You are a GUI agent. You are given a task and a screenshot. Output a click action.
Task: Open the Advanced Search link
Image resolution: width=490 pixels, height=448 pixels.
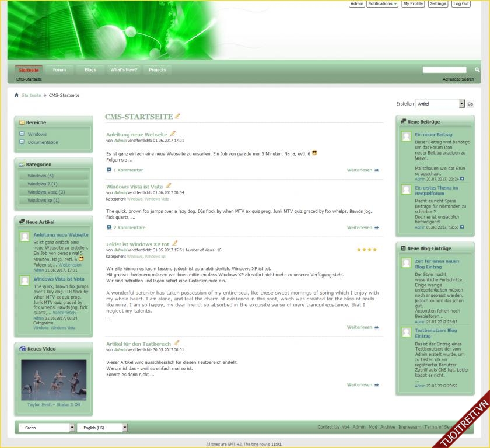[x=458, y=79]
